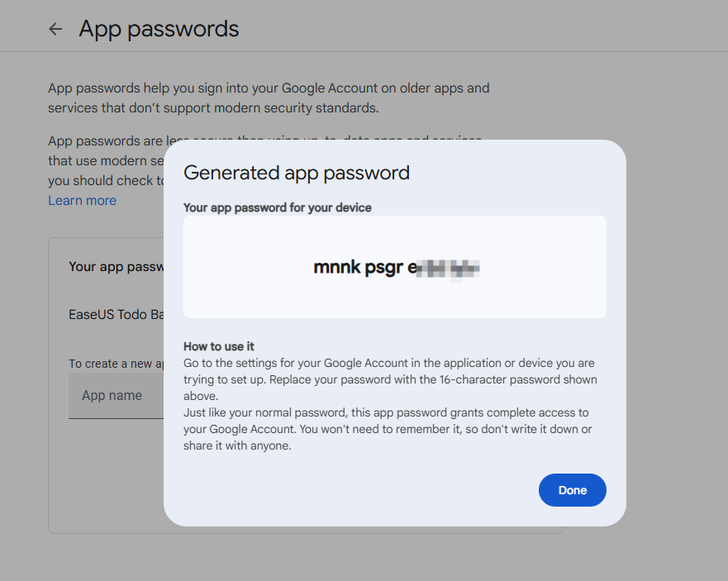Screen dimensions: 728x581
Task: Click the Your app password for your device label
Action: pyautogui.click(x=277, y=207)
